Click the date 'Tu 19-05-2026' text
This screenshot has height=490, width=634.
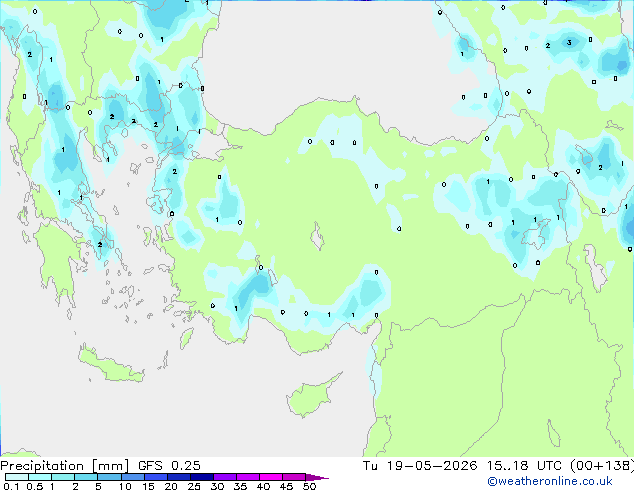tap(420, 466)
